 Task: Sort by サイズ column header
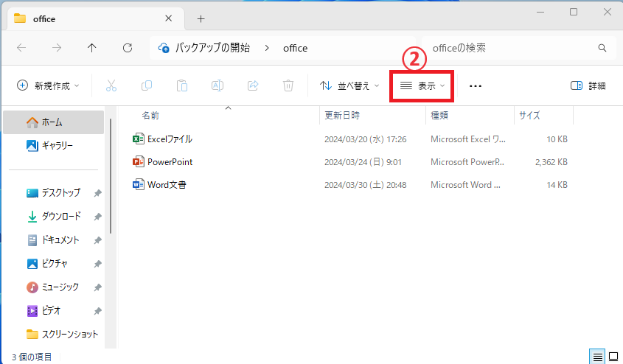[x=529, y=116]
